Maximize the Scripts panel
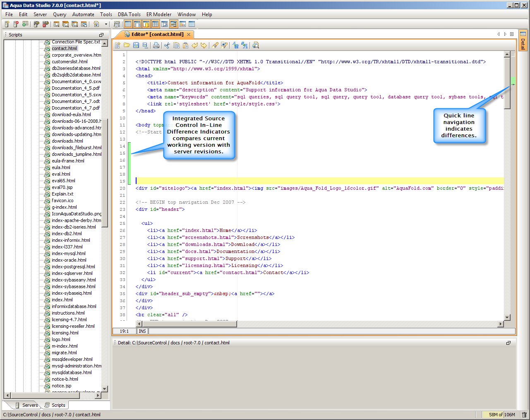Image resolution: width=530 pixels, height=420 pixels. [x=101, y=35]
